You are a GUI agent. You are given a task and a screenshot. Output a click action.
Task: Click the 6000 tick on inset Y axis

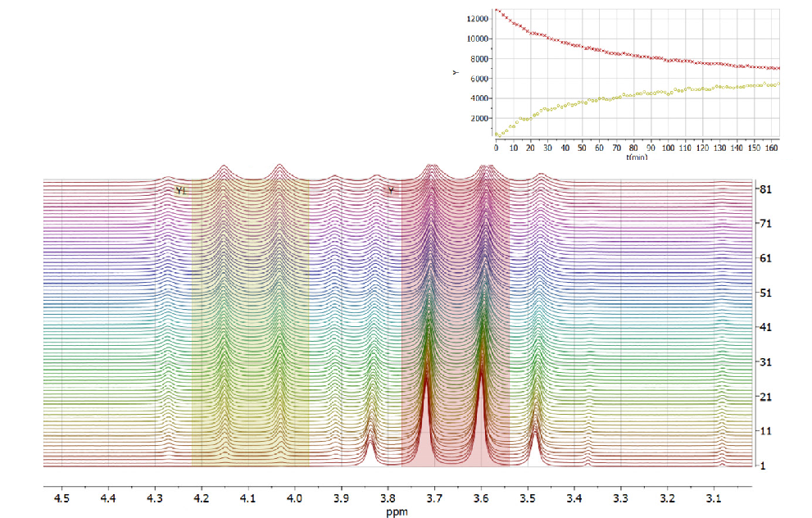click(479, 79)
